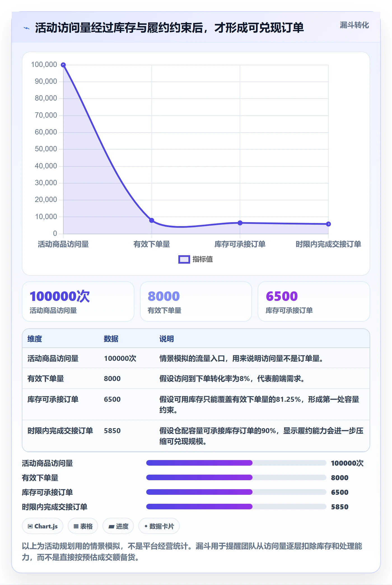The image size is (392, 585).
Task: Select the chart point above 有效下单量 axis label
Action: pyautogui.click(x=151, y=220)
